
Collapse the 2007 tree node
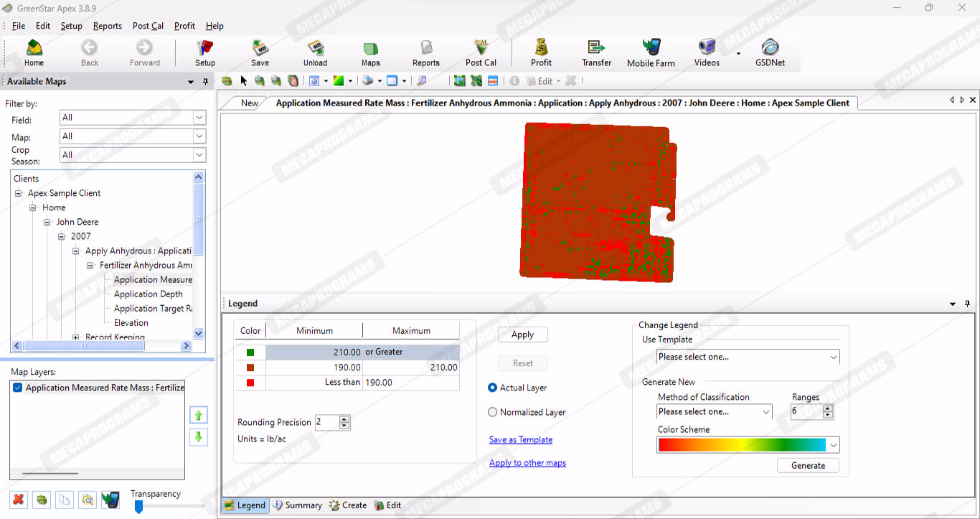[x=61, y=236]
